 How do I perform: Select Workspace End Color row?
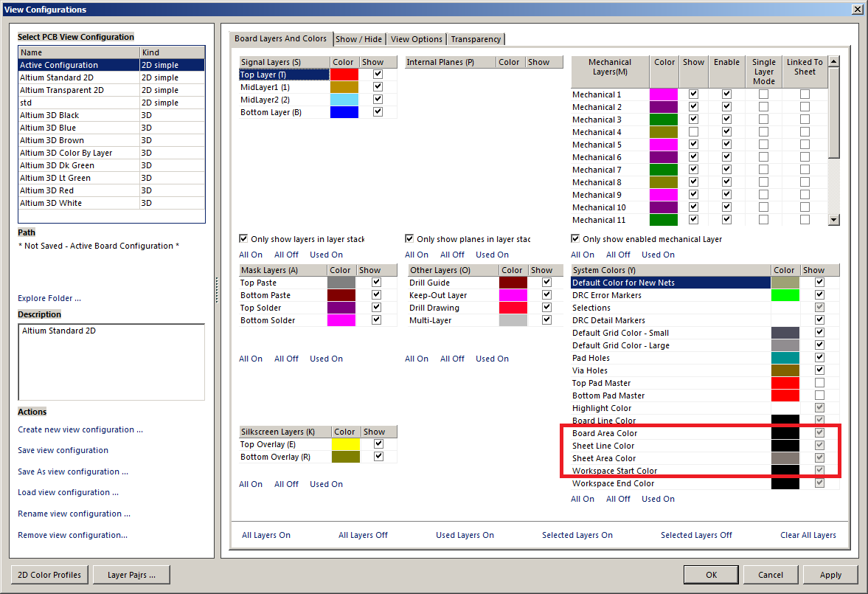pyautogui.click(x=705, y=484)
